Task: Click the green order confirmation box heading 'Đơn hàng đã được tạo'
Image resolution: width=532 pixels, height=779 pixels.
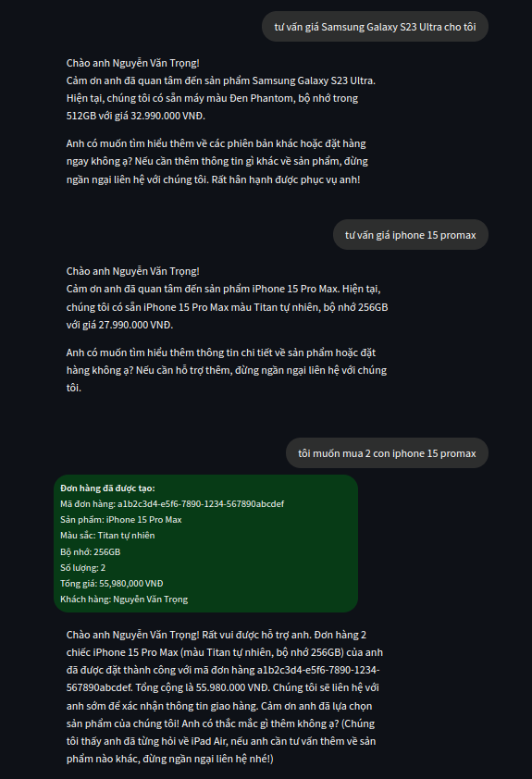Action: pos(108,488)
